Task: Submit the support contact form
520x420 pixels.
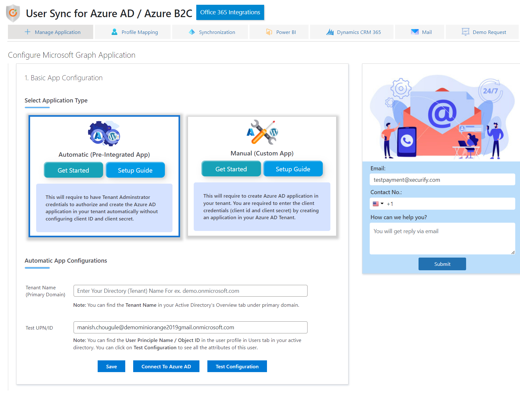Action: [442, 264]
